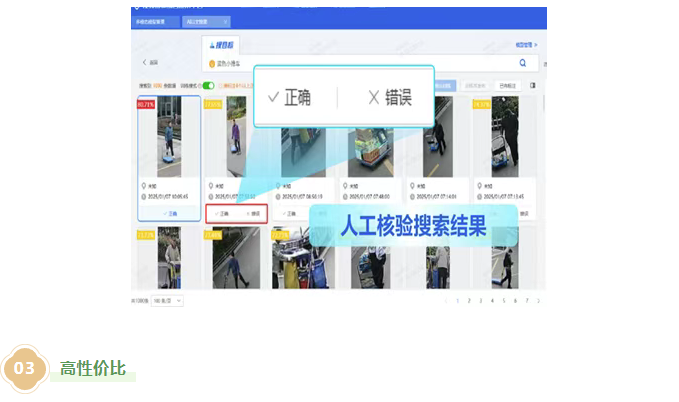This screenshot has width=679, height=402.
Task: Open the thumbnail with the red 80.71% badge
Action: [x=169, y=137]
